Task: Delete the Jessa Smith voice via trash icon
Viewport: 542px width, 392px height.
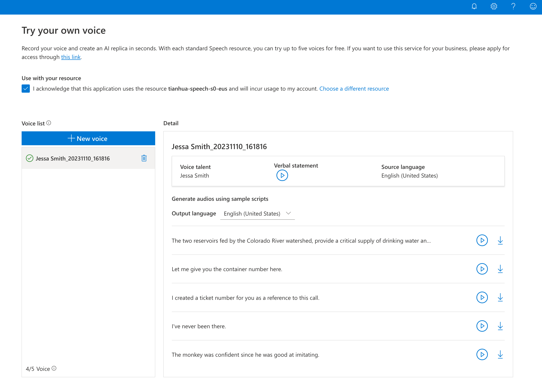Action: (144, 158)
